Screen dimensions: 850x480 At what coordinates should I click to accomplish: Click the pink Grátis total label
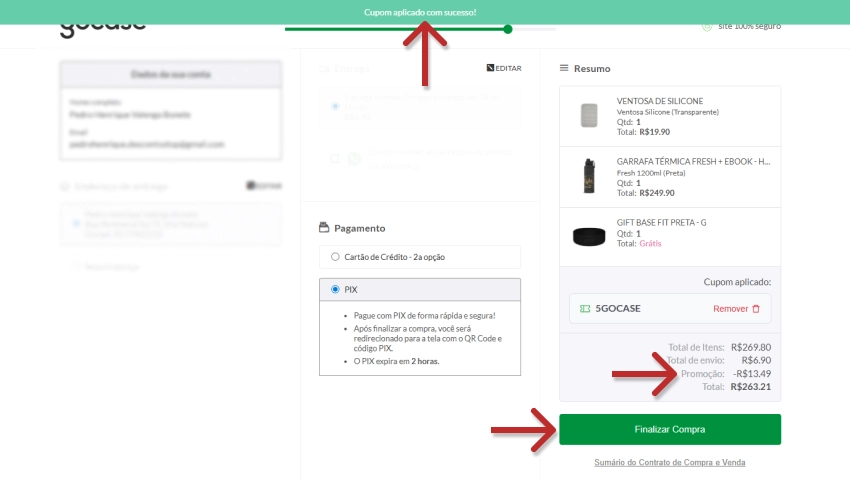point(650,244)
